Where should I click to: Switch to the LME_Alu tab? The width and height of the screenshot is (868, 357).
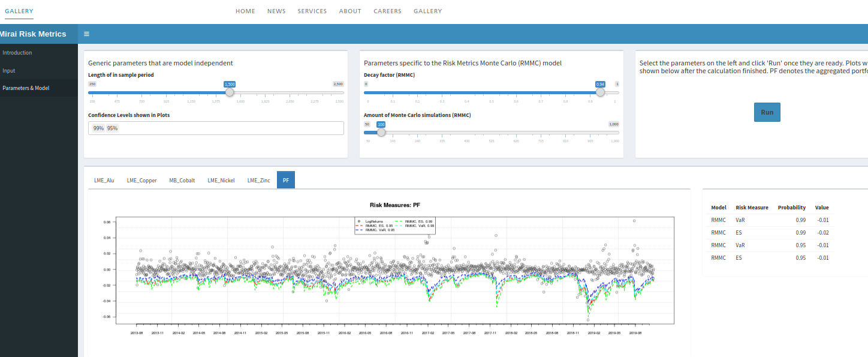click(x=104, y=180)
